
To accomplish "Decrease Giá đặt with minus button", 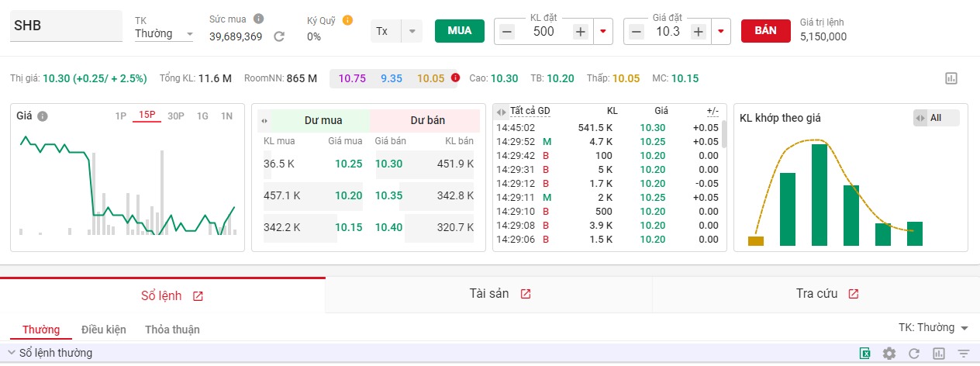I will coord(636,32).
